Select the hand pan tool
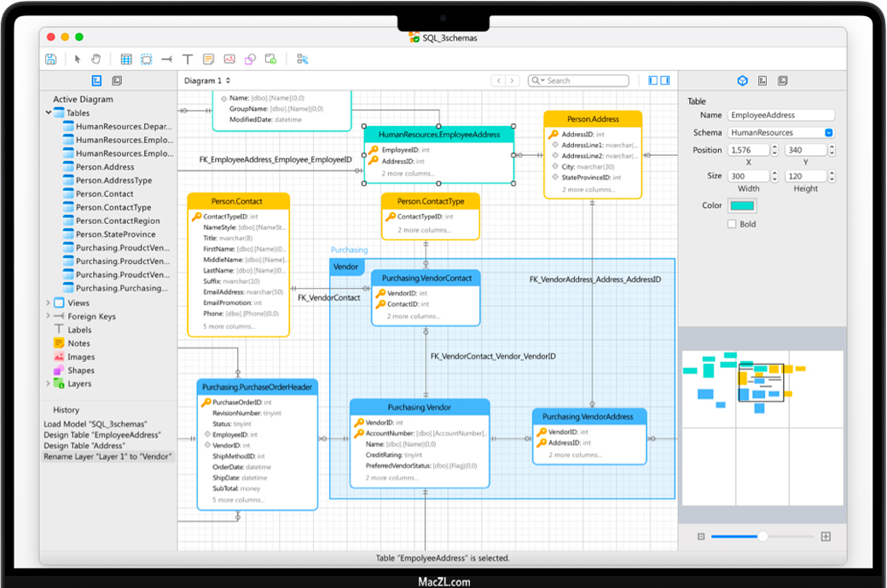 coord(96,59)
